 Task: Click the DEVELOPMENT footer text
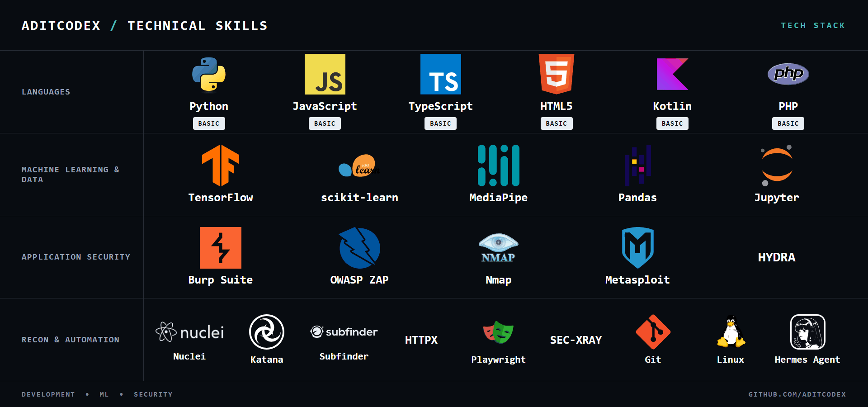point(48,394)
